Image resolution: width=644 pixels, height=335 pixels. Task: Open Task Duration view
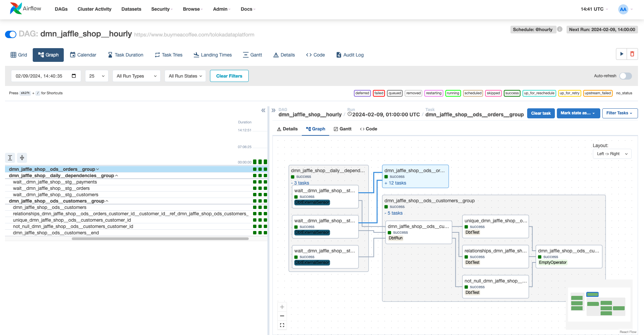(126, 55)
